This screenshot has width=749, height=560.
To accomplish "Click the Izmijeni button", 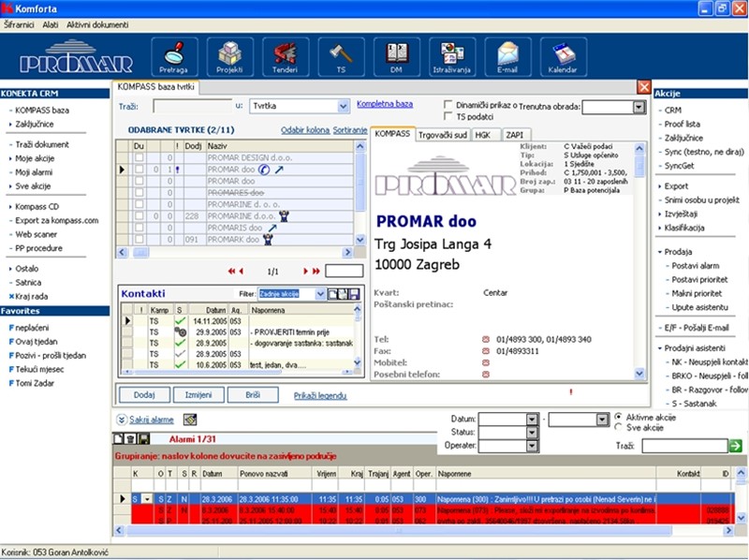I will coord(198,394).
